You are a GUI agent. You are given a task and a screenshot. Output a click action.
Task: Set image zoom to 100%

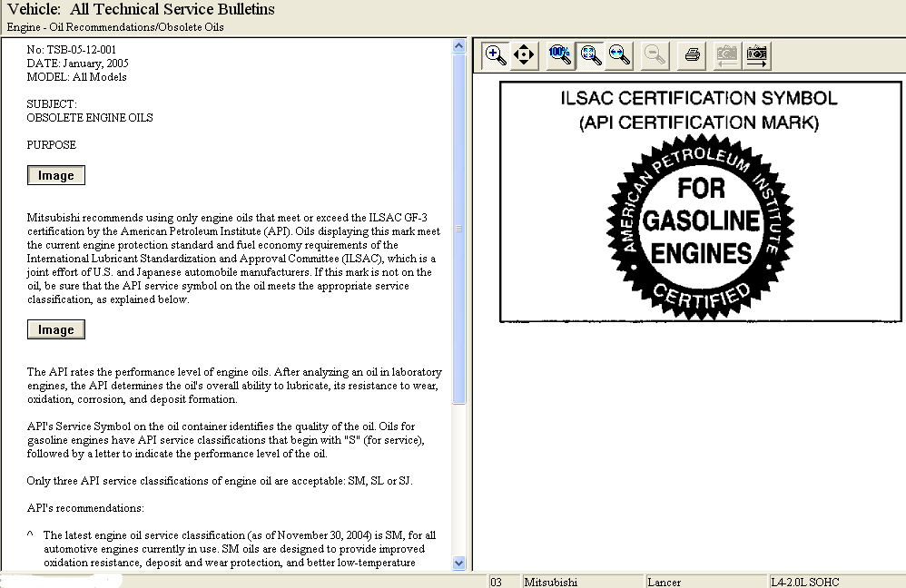pos(560,55)
